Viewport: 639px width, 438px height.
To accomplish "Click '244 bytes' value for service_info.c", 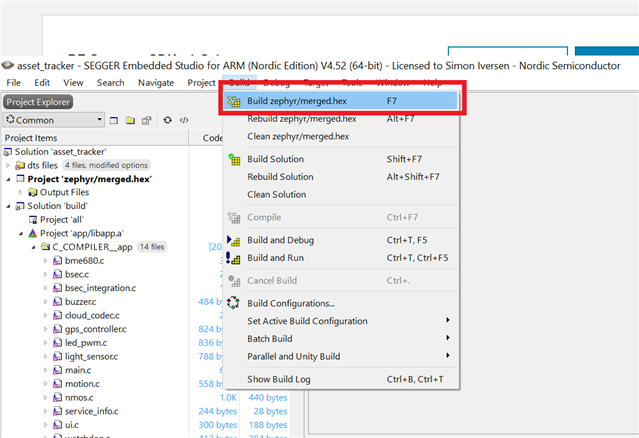I will (218, 411).
